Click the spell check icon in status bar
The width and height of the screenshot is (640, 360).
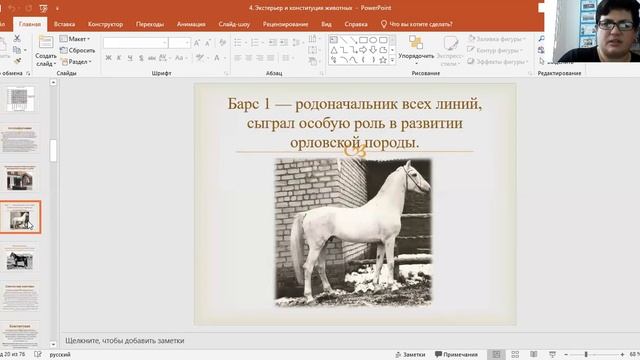click(x=38, y=354)
